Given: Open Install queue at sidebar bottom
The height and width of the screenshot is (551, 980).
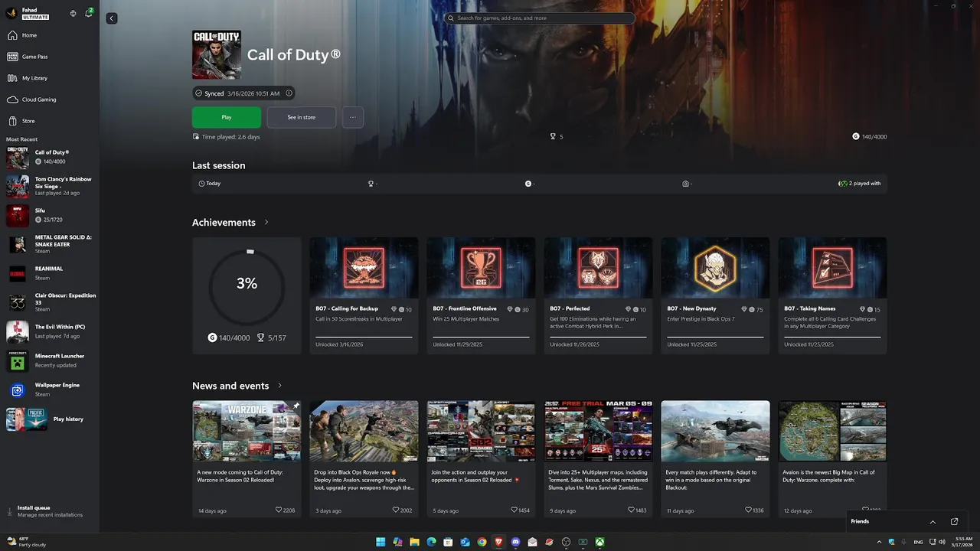Looking at the screenshot, I should click(50, 511).
